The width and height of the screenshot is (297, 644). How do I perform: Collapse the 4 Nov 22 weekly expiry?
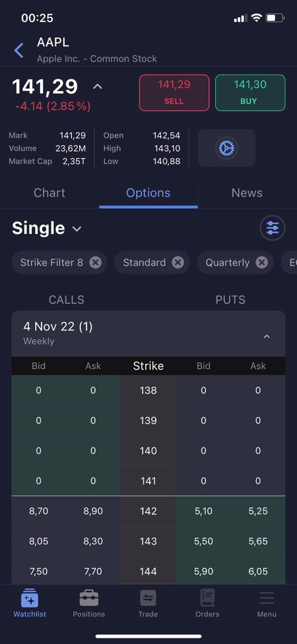point(267,337)
